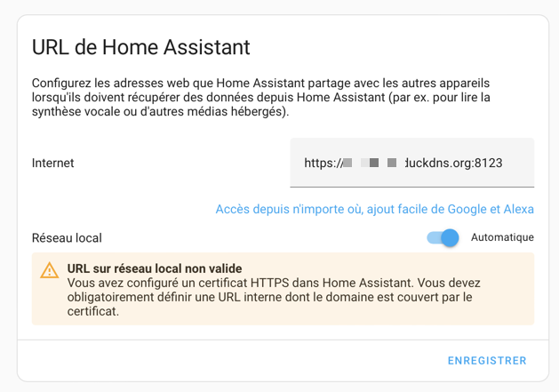Viewport: 559px width, 392px height.
Task: Click the URL de Home Assistant heading
Action: click(x=140, y=47)
